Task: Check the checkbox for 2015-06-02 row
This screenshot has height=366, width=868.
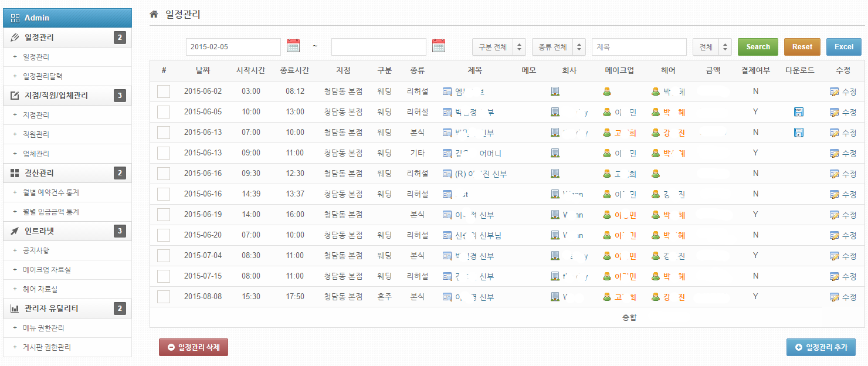Action: point(164,91)
